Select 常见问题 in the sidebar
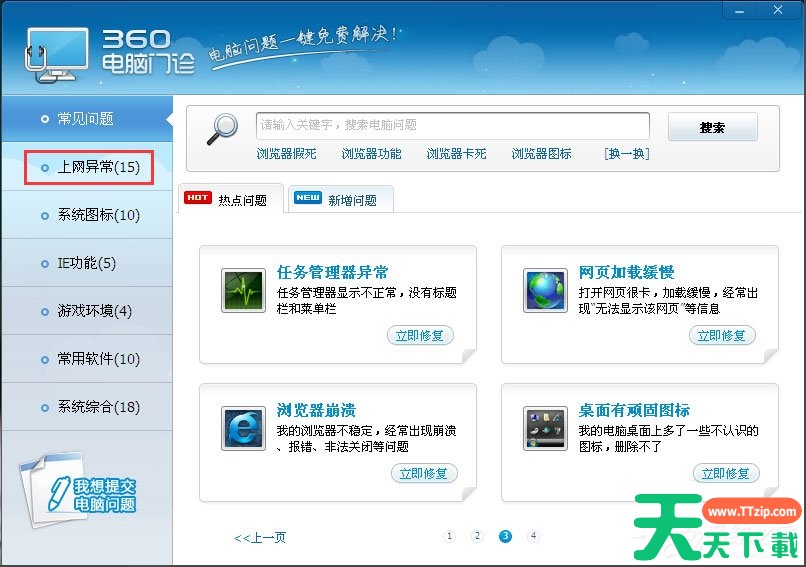The height and width of the screenshot is (567, 806). (x=86, y=119)
